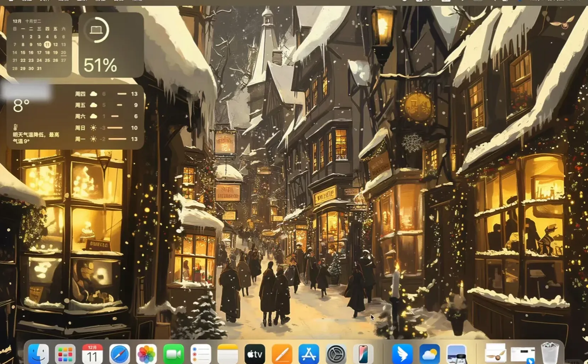Open the App Store from the Dock

pyautogui.click(x=309, y=354)
